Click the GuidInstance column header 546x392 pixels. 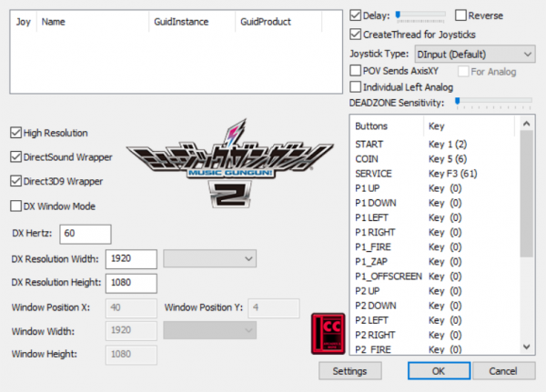(x=178, y=19)
